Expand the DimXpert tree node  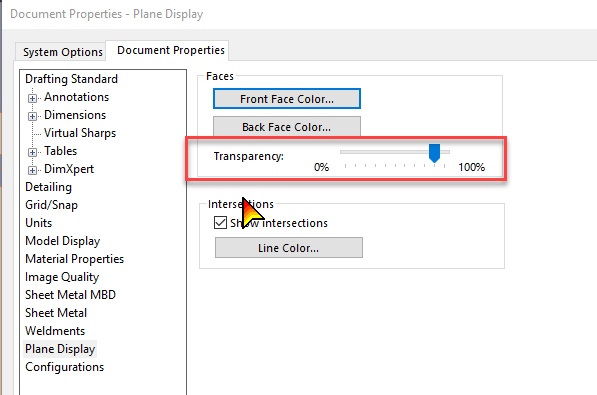pyautogui.click(x=32, y=170)
